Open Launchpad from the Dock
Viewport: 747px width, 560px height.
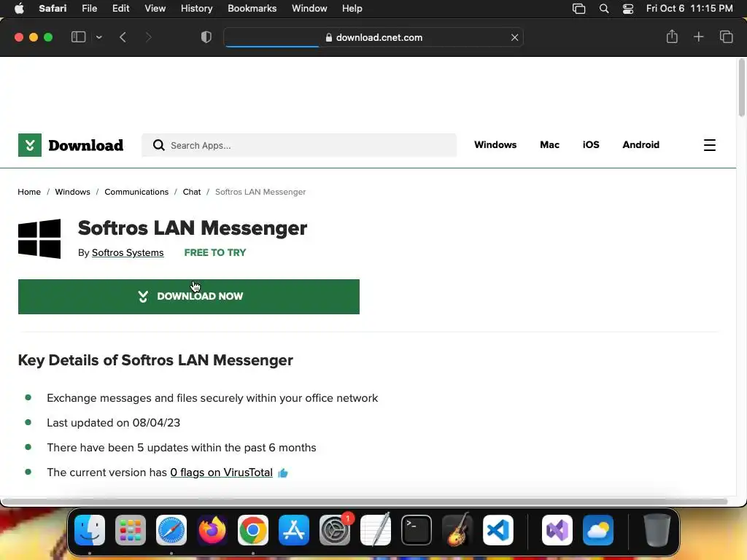[x=131, y=530]
